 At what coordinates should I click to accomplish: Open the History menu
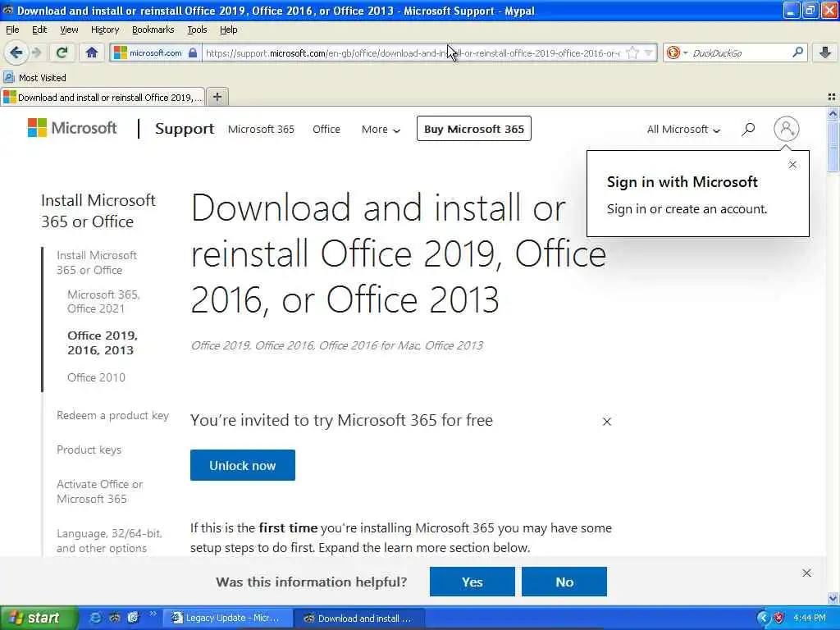(x=104, y=30)
